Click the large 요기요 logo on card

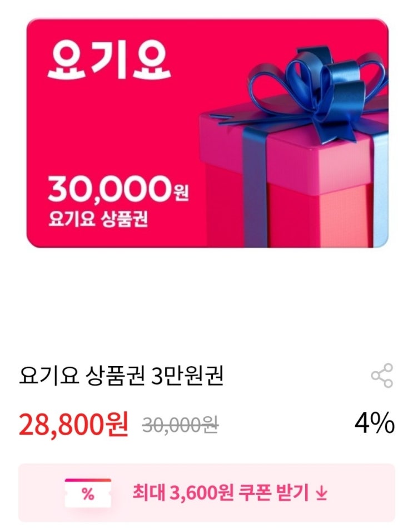[109, 62]
